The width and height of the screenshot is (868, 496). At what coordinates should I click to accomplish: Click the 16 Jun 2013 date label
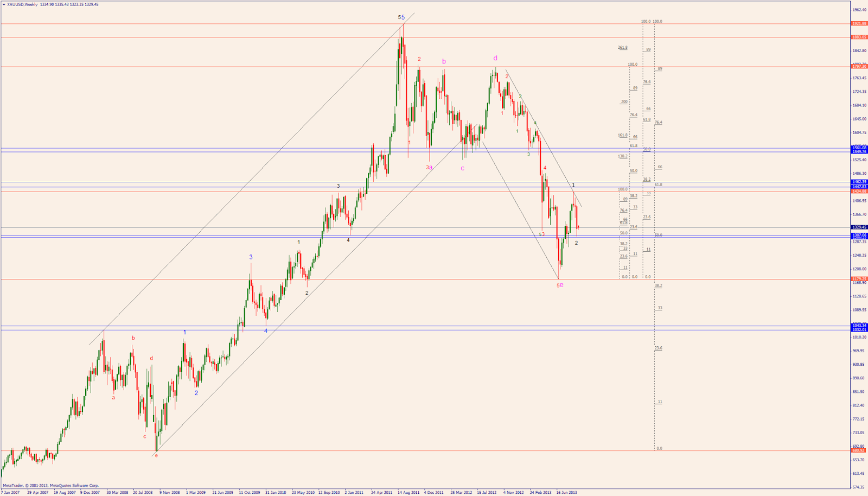[566, 492]
